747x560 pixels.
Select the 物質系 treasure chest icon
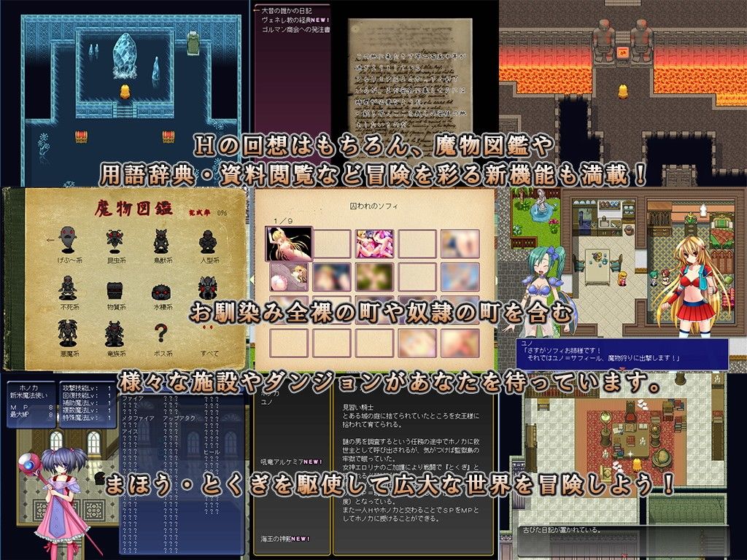click(115, 287)
